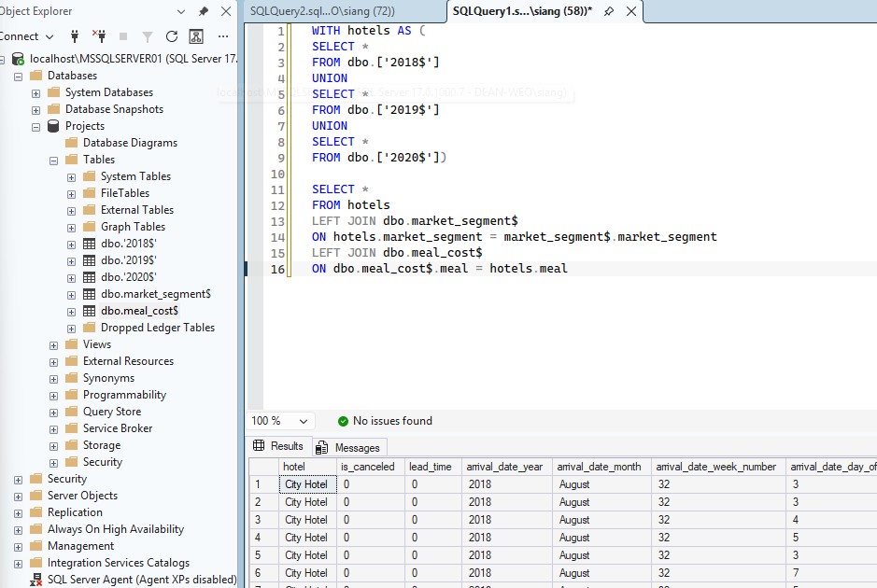
Task: Click the Disconnect plug icon with red X
Action: point(99,36)
